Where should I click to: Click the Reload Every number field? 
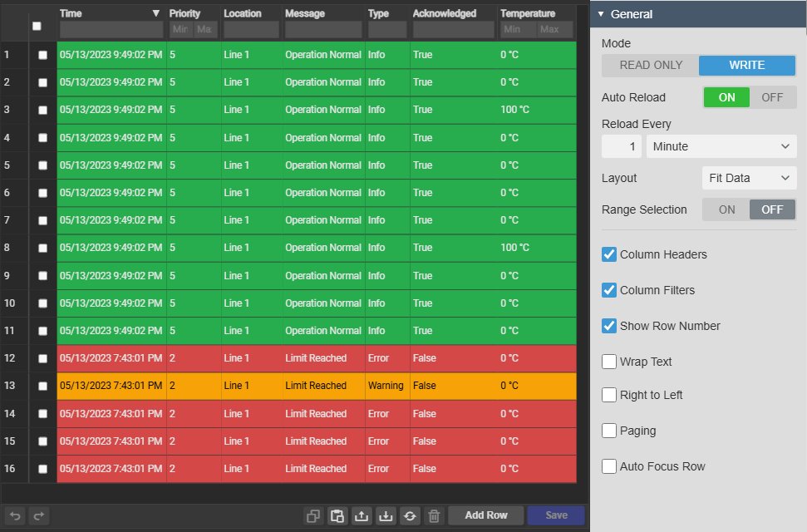coord(621,147)
